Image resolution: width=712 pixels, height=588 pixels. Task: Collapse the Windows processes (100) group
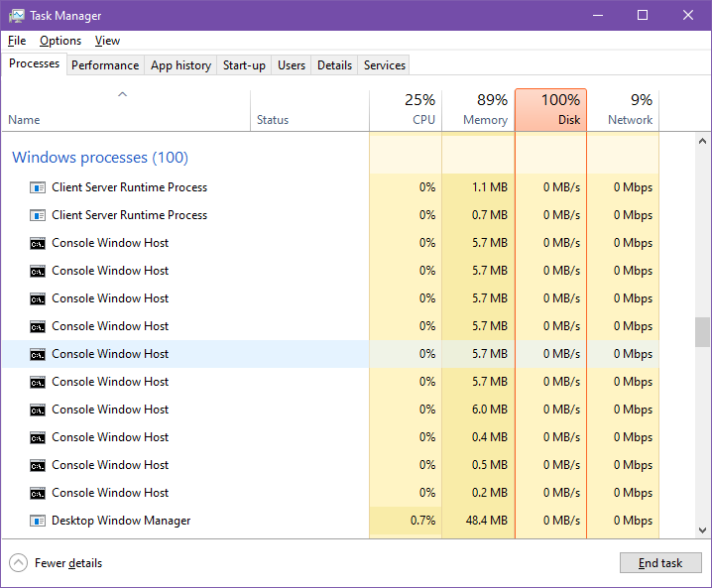click(99, 158)
